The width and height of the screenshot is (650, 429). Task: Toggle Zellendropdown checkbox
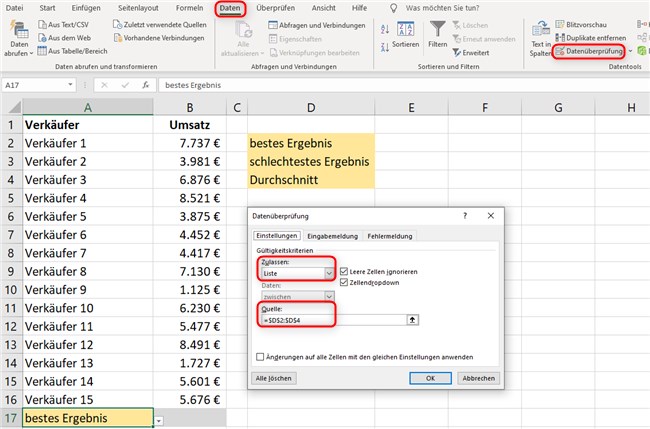tap(344, 282)
